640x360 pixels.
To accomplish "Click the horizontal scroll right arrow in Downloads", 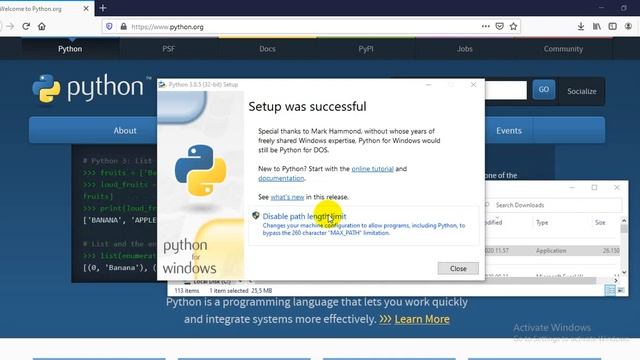I will [616, 280].
